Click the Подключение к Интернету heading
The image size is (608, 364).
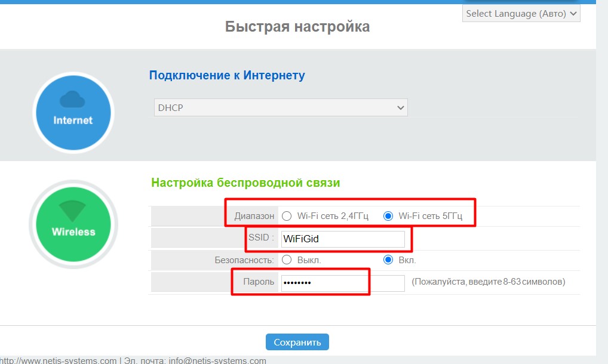[x=226, y=75]
